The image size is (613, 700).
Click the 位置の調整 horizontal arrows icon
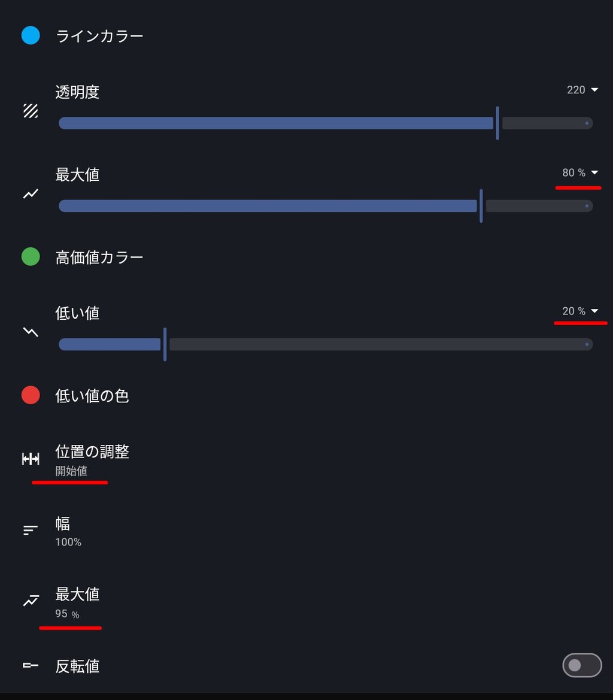click(31, 459)
